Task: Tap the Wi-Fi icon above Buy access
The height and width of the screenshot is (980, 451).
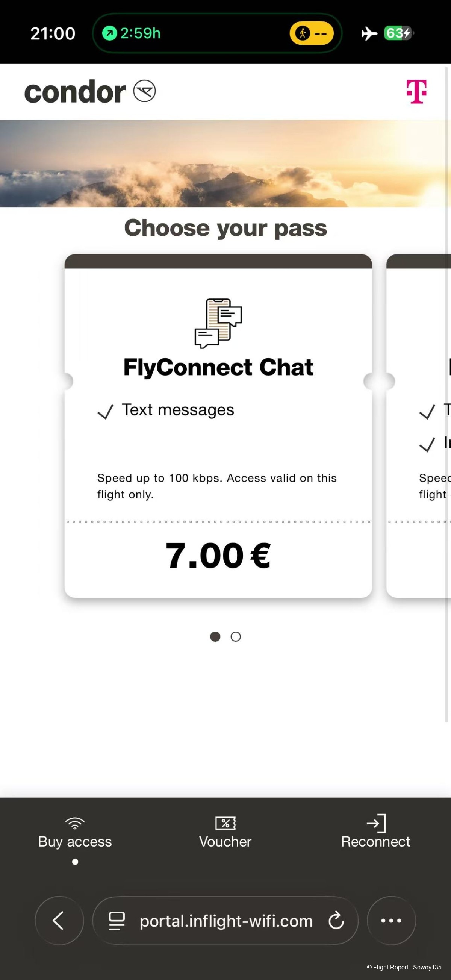Action: click(x=75, y=823)
